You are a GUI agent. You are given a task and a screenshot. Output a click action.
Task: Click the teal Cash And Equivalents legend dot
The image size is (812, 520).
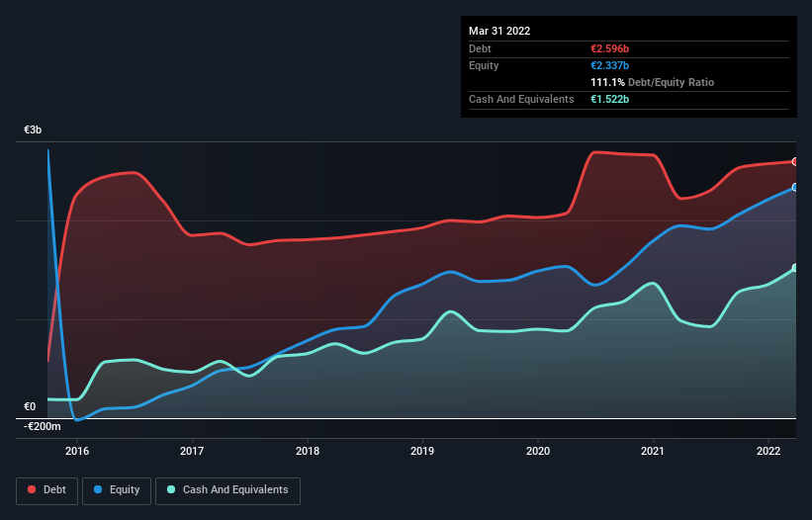171,489
